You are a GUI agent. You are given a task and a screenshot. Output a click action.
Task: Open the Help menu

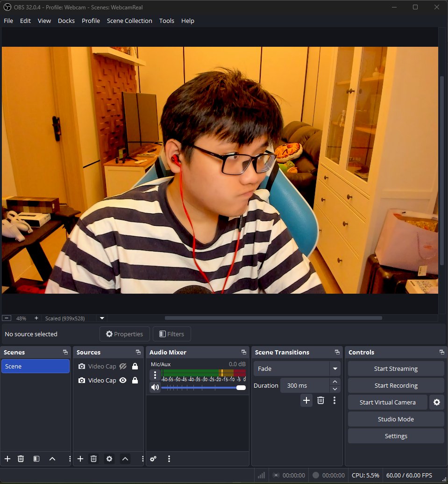(x=187, y=21)
